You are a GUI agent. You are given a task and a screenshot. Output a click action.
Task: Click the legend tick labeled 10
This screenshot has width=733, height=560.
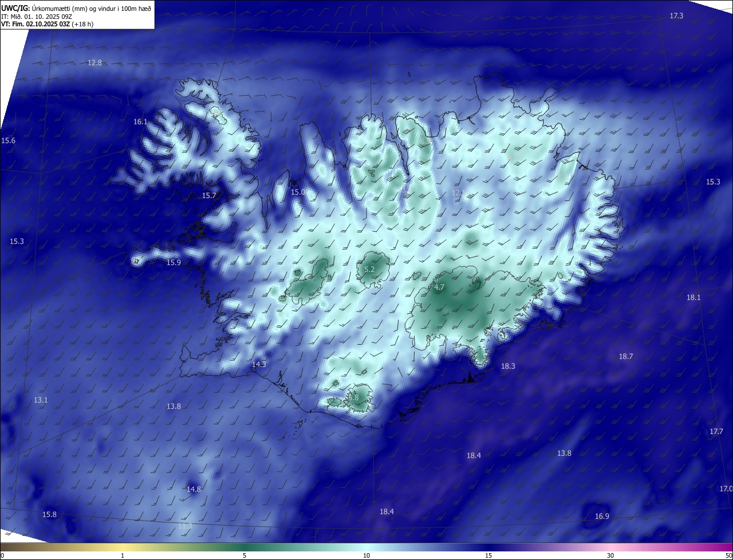[366, 555]
